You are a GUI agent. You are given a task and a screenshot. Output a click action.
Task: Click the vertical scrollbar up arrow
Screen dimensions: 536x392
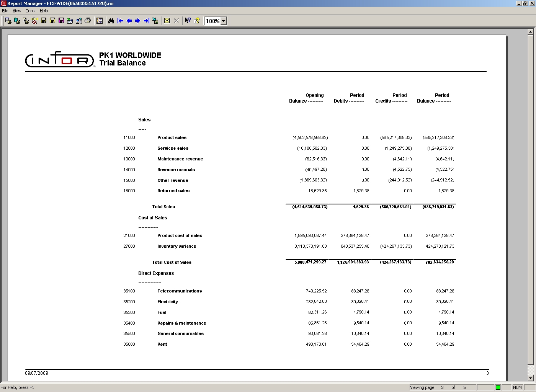530,32
